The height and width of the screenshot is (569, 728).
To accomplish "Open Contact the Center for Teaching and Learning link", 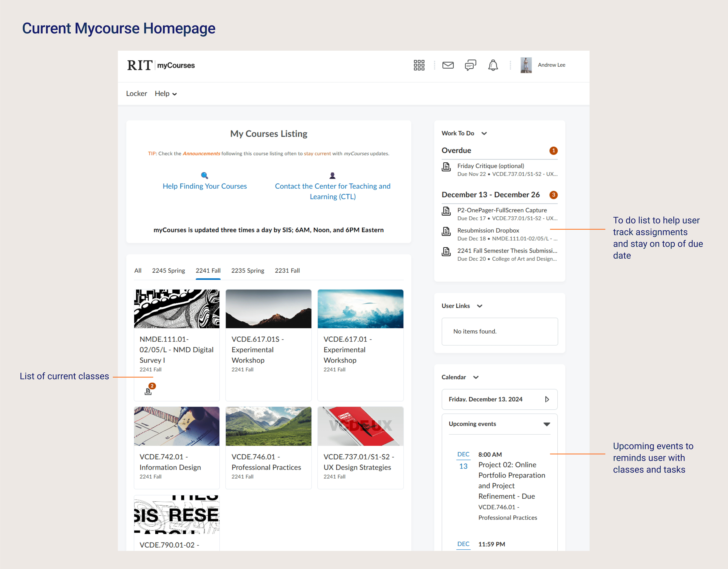I will pyautogui.click(x=333, y=192).
